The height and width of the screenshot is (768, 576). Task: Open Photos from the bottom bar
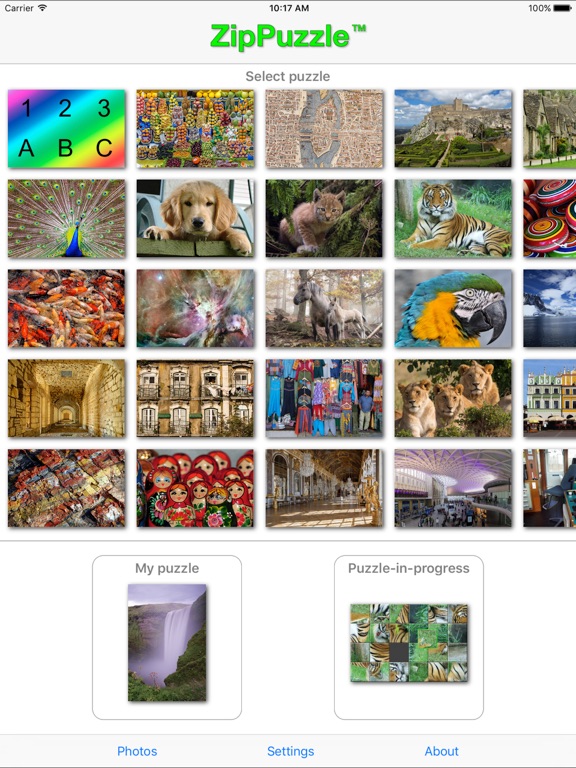tap(137, 751)
